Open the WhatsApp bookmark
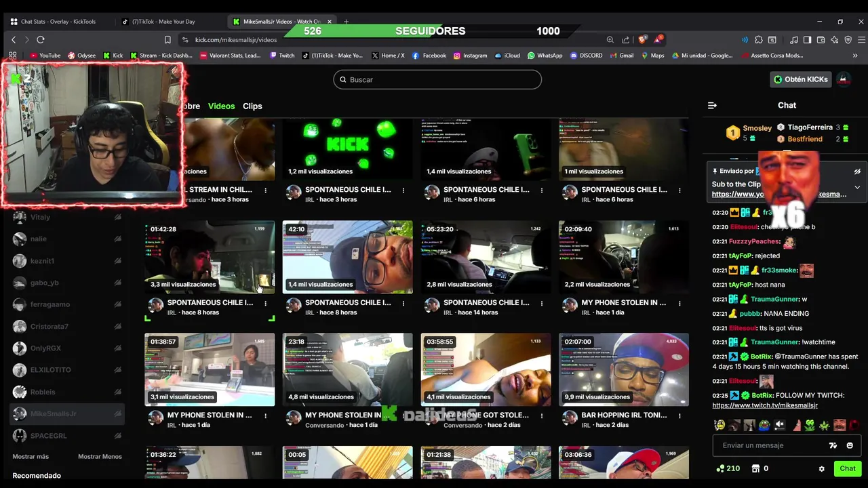Viewport: 868px width, 488px height. click(545, 56)
